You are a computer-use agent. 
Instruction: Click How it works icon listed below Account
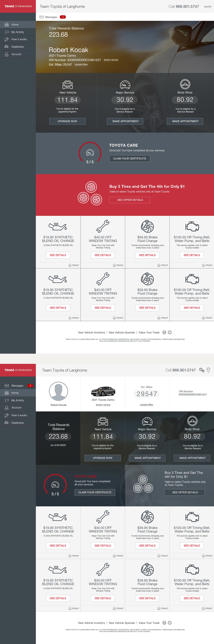point(7,415)
